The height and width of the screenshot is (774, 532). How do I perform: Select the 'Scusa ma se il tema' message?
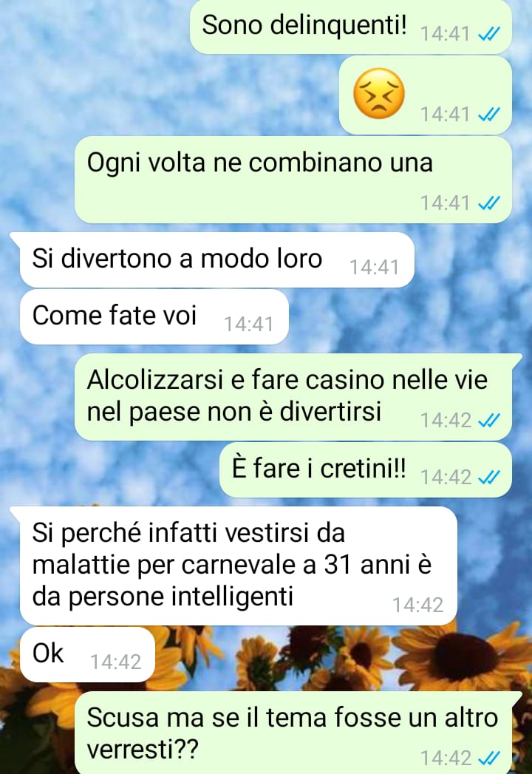tap(299, 733)
